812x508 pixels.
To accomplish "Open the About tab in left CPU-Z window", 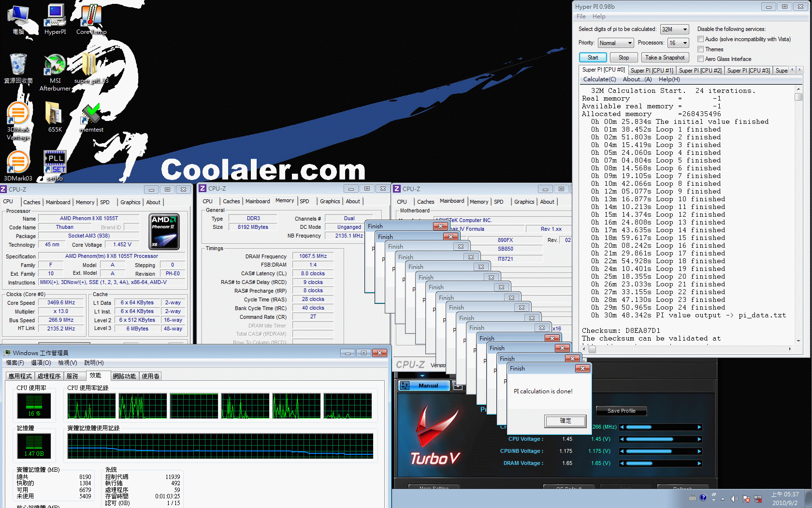I will (x=153, y=202).
